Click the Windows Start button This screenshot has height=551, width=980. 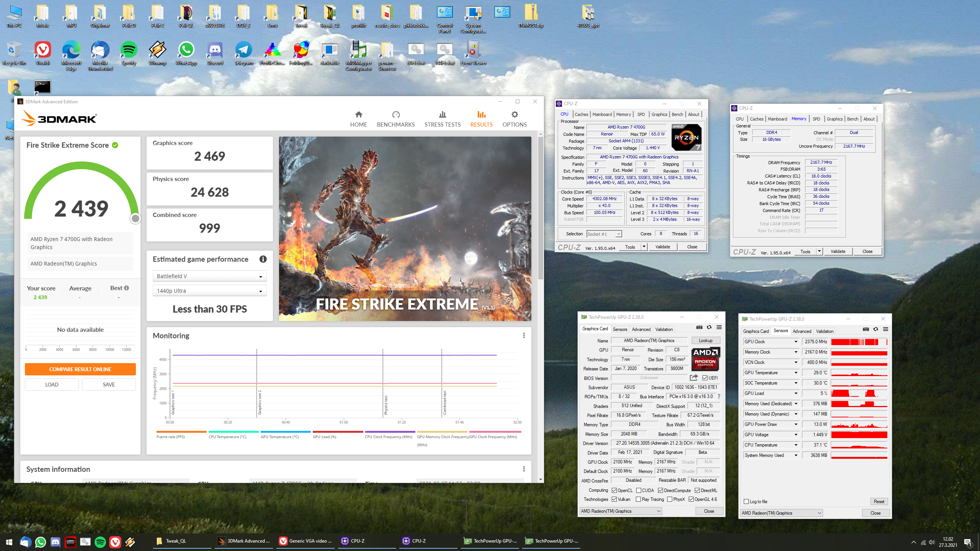pyautogui.click(x=9, y=542)
